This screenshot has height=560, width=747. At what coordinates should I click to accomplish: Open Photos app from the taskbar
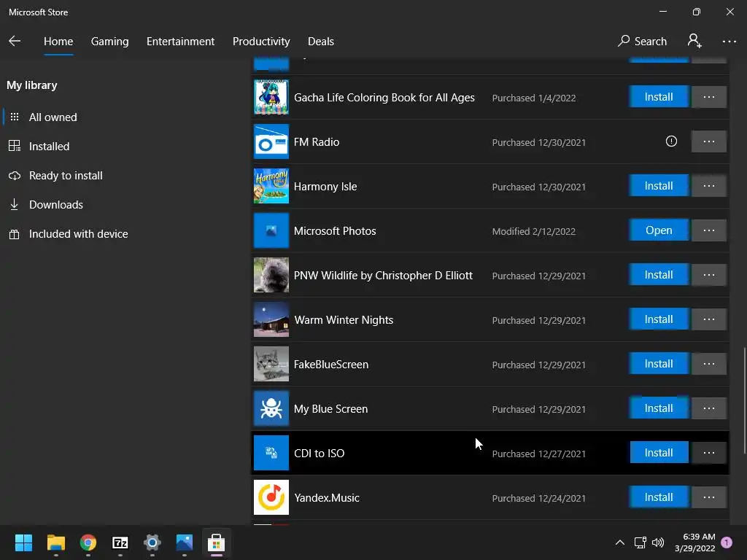[x=185, y=542]
